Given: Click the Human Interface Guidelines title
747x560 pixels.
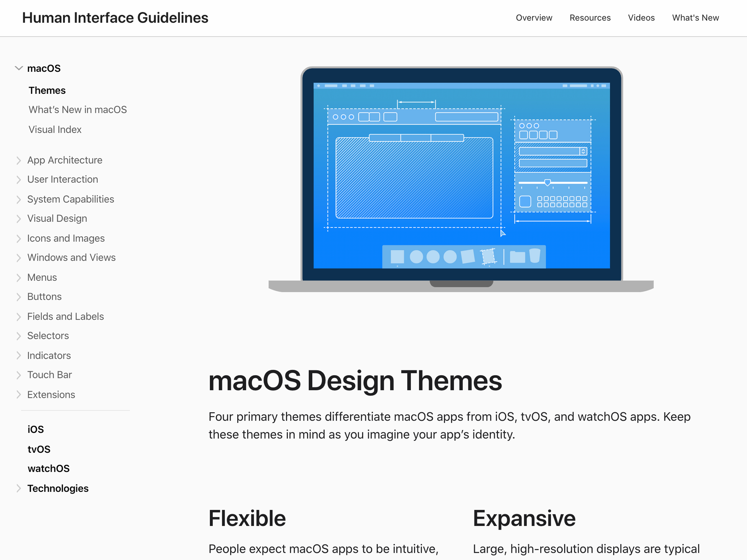Looking at the screenshot, I should click(115, 17).
